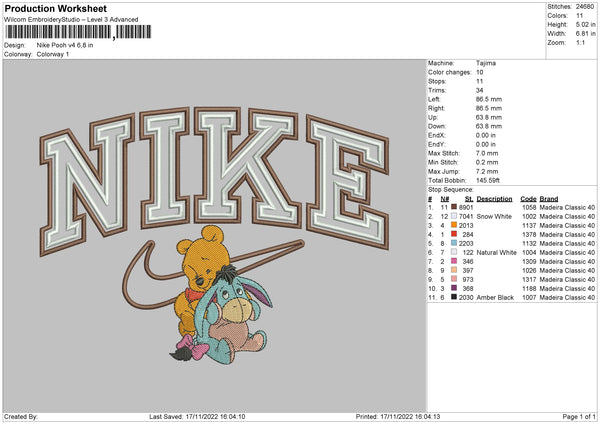600x424 pixels.
Task: Click the Min Stitch value 0.2 mm
Action: (x=487, y=162)
